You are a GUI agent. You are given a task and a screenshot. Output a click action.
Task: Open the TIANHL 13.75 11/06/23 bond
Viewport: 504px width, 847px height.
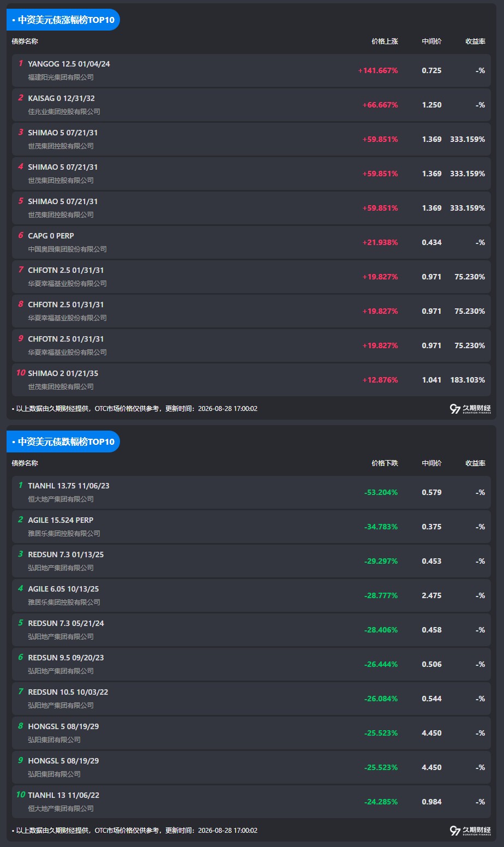point(251,492)
